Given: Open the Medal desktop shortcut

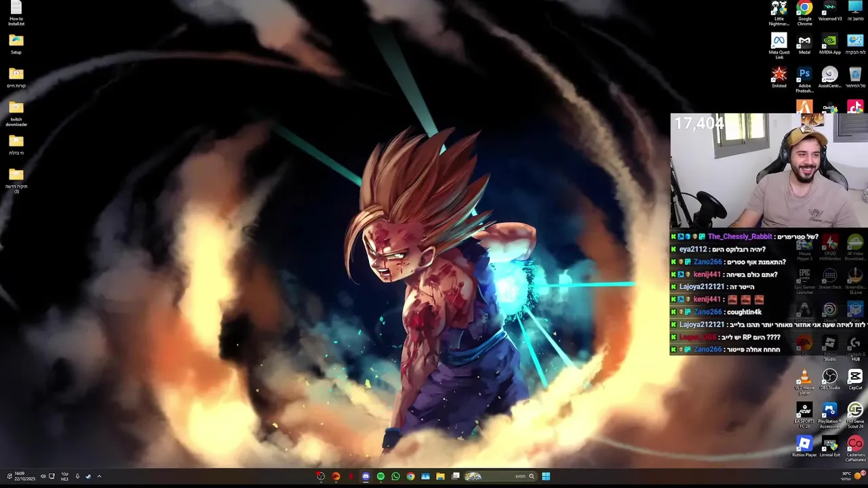Looking at the screenshot, I should 804,44.
